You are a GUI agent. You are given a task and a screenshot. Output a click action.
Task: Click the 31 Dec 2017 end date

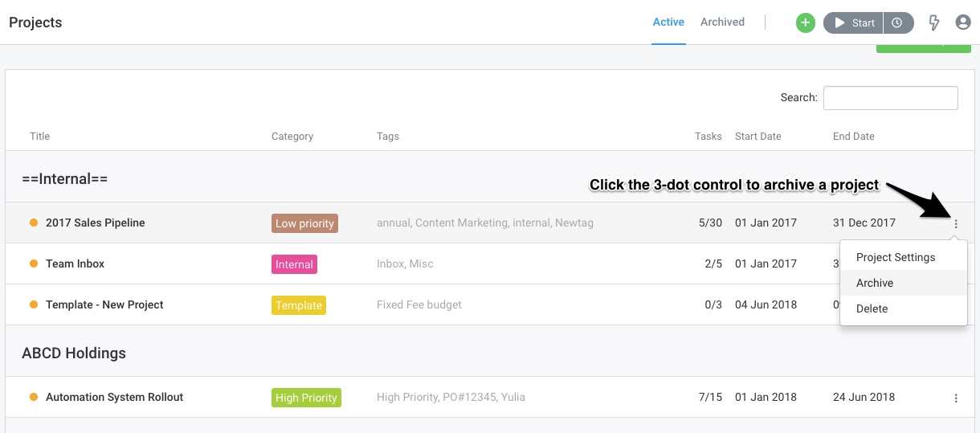click(x=864, y=223)
